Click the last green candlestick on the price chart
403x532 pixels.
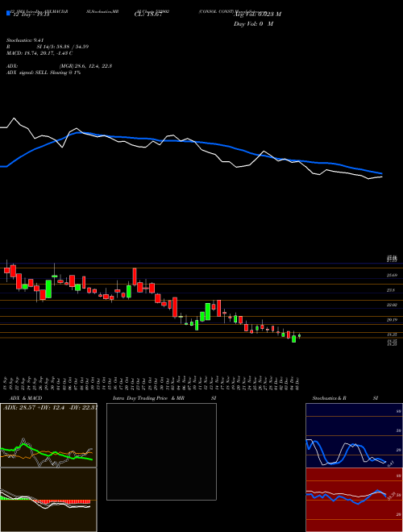point(299,336)
